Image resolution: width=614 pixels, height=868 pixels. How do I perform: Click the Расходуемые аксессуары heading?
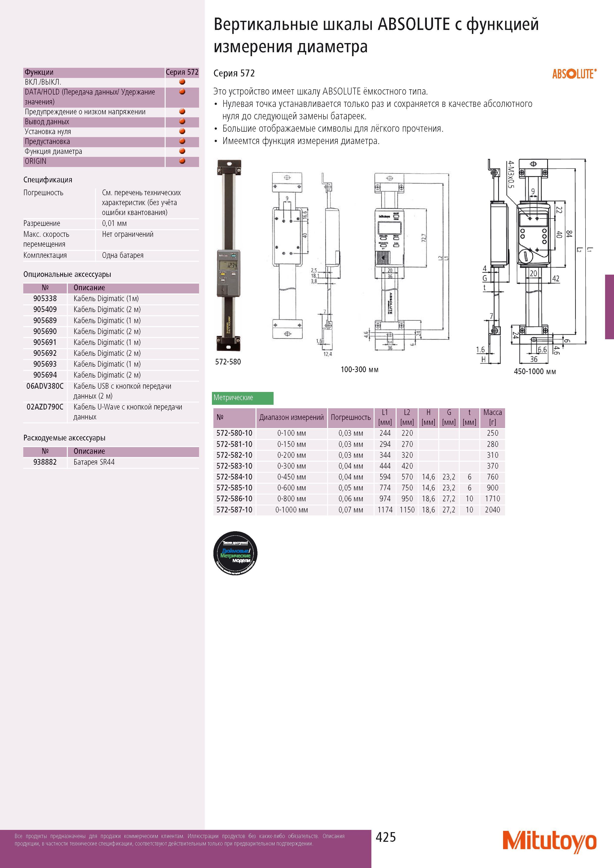(64, 438)
